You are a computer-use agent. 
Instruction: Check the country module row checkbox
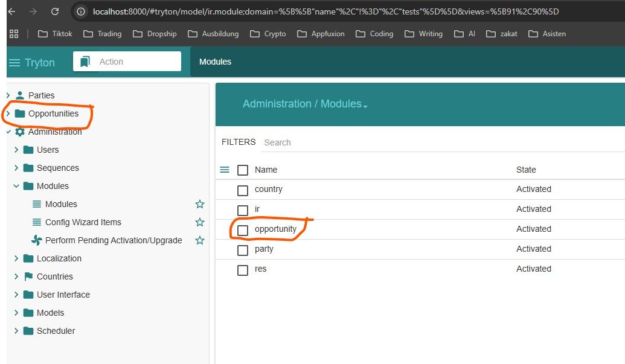click(x=243, y=190)
